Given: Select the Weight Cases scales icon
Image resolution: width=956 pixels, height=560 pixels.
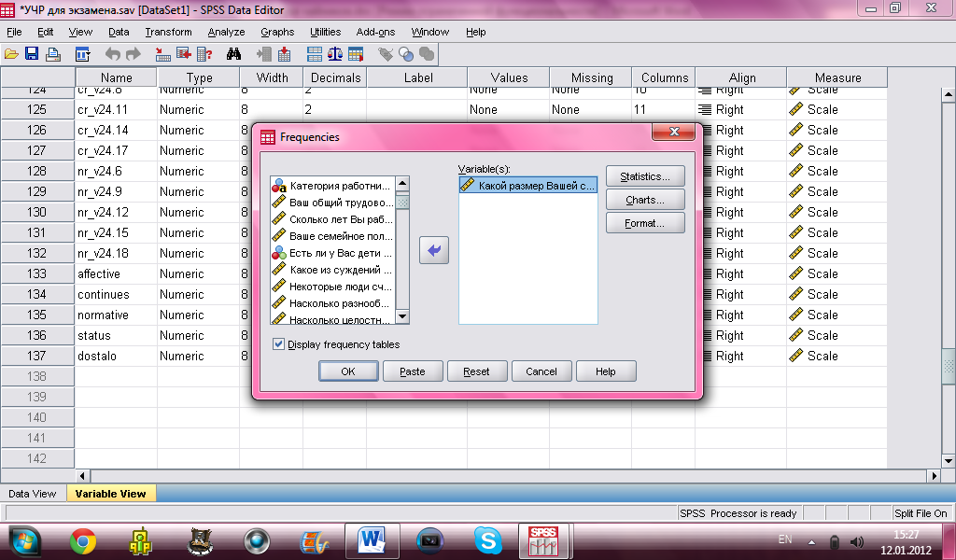Looking at the screenshot, I should [335, 54].
